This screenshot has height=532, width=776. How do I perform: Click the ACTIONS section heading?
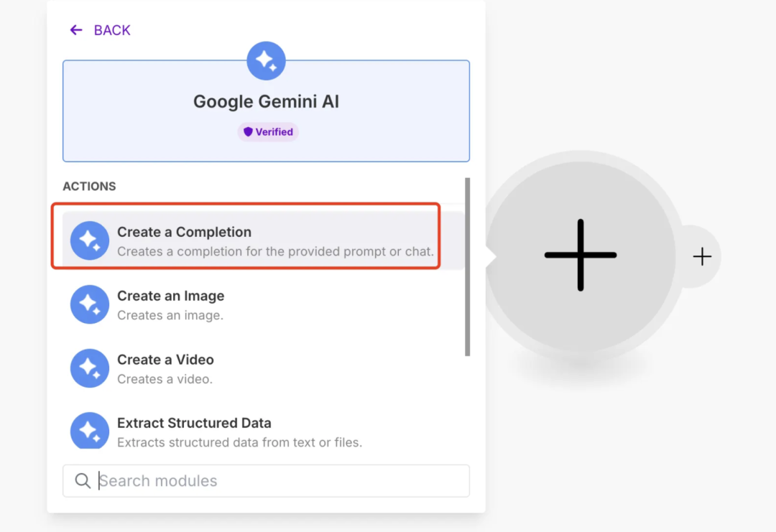click(89, 187)
